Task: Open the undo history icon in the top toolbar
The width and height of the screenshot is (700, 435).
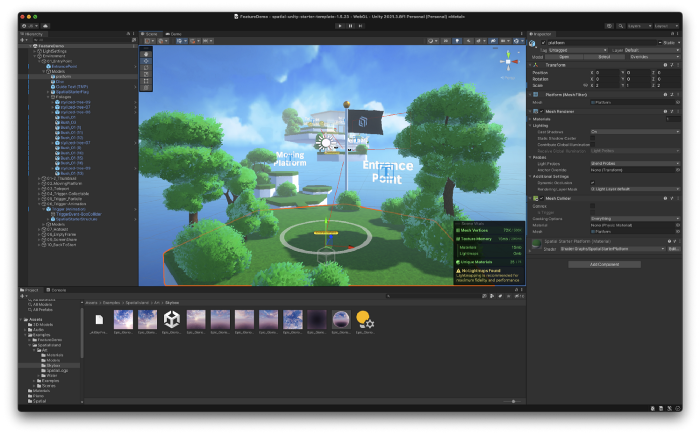Action: coord(609,26)
